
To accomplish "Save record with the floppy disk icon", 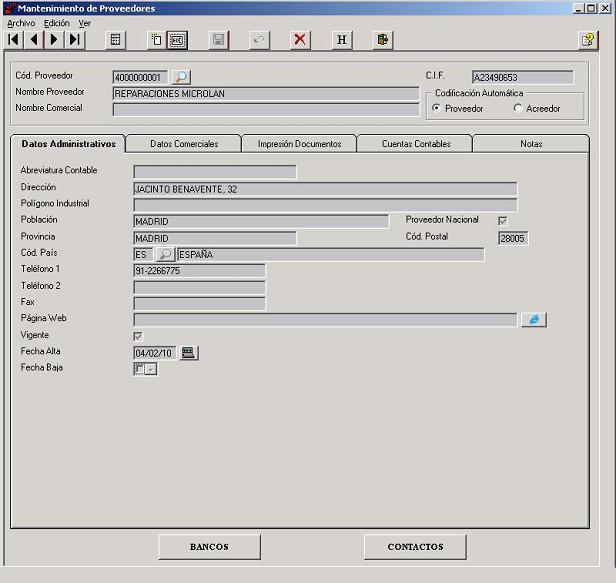I will 218,40.
